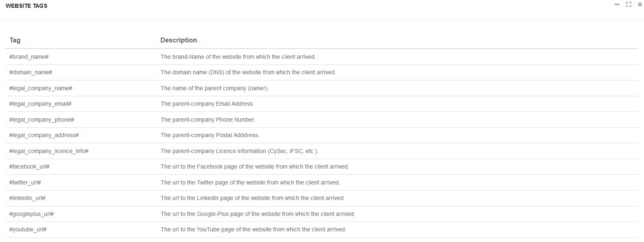This screenshot has width=644, height=242.
Task: Click the Description column header
Action: (x=179, y=40)
